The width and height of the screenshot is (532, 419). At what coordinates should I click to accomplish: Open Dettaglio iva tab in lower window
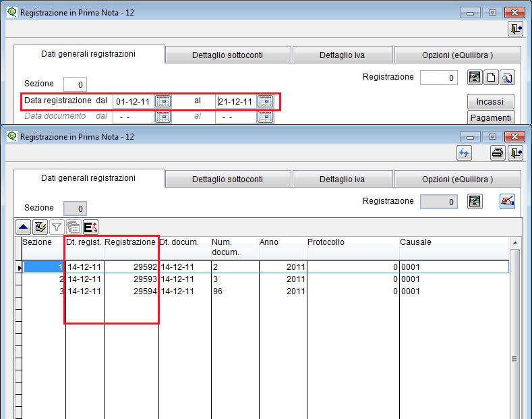342,179
